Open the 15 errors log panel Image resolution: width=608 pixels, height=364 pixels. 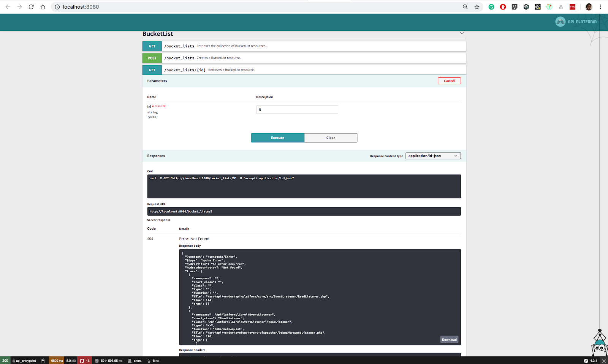coord(85,361)
